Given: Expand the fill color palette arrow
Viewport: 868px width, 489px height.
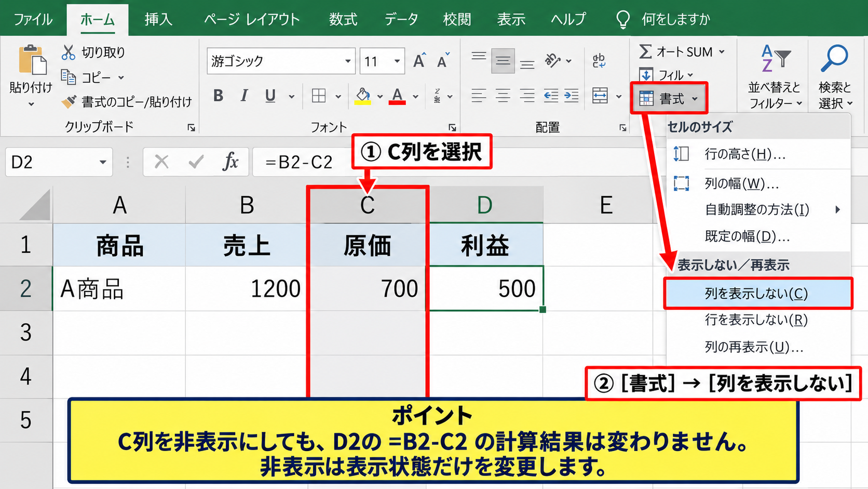Looking at the screenshot, I should click(379, 96).
